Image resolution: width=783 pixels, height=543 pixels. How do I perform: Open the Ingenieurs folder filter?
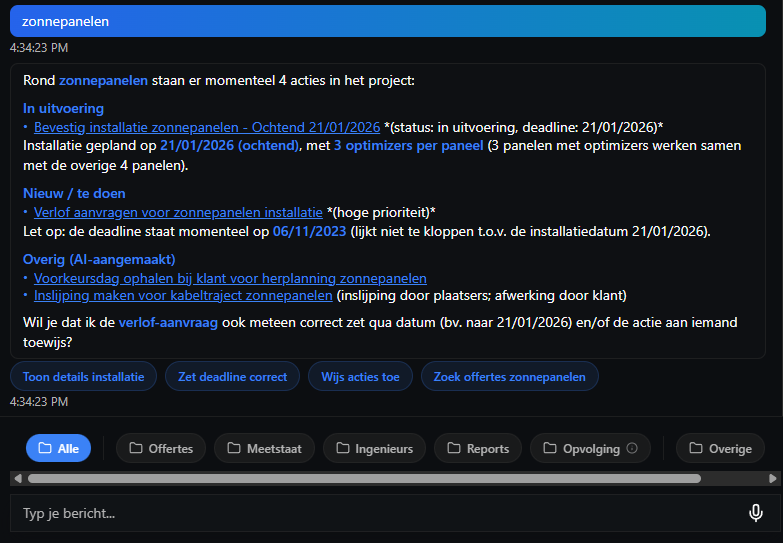(x=374, y=449)
